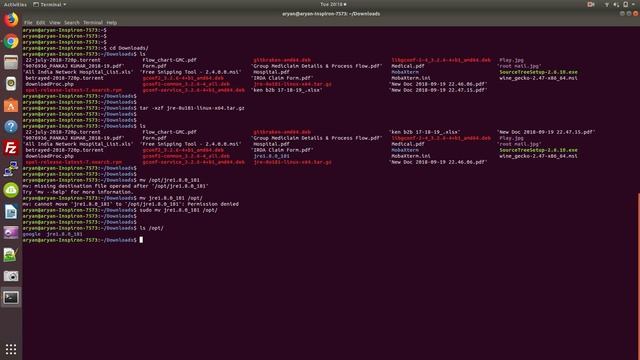The width and height of the screenshot is (640, 360).
Task: Click Activities in the top bar
Action: tap(15, 4)
